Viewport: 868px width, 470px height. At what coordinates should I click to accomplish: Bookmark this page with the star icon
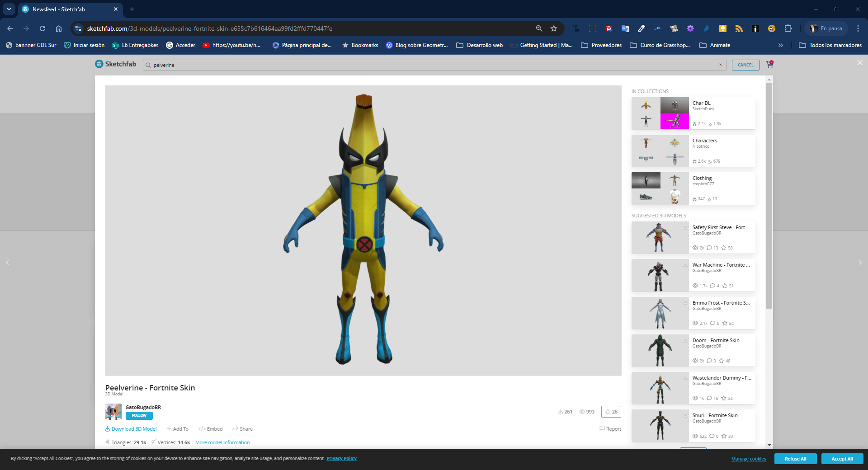point(554,28)
